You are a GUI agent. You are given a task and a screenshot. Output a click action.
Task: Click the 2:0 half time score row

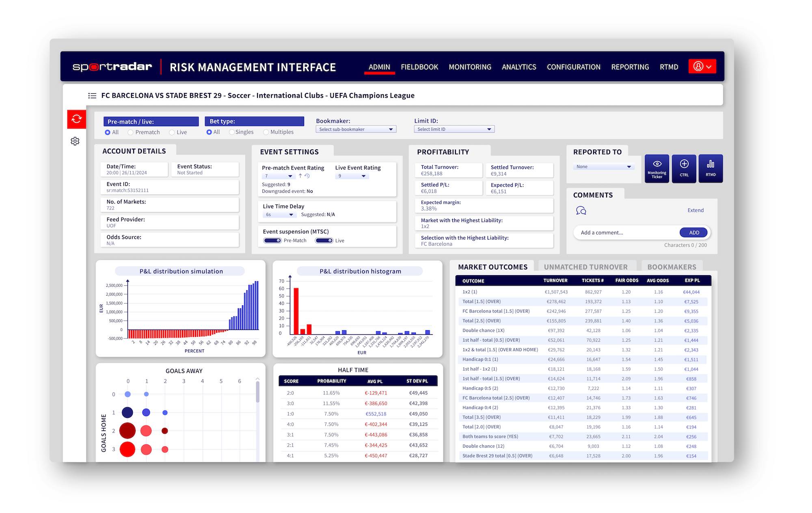click(358, 393)
